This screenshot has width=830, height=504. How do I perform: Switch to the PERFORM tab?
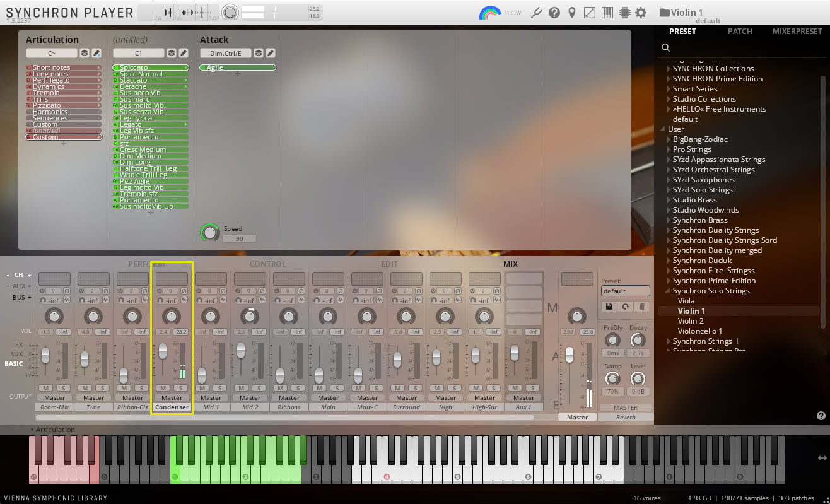(x=146, y=264)
